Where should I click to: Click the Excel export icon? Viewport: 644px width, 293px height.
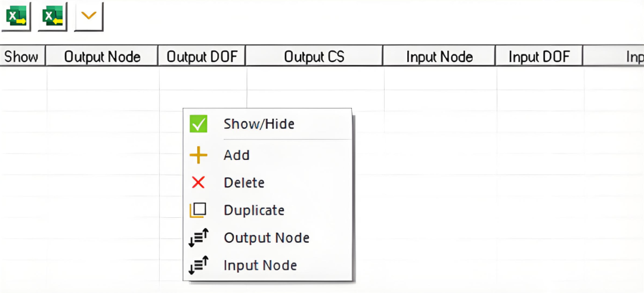[16, 17]
